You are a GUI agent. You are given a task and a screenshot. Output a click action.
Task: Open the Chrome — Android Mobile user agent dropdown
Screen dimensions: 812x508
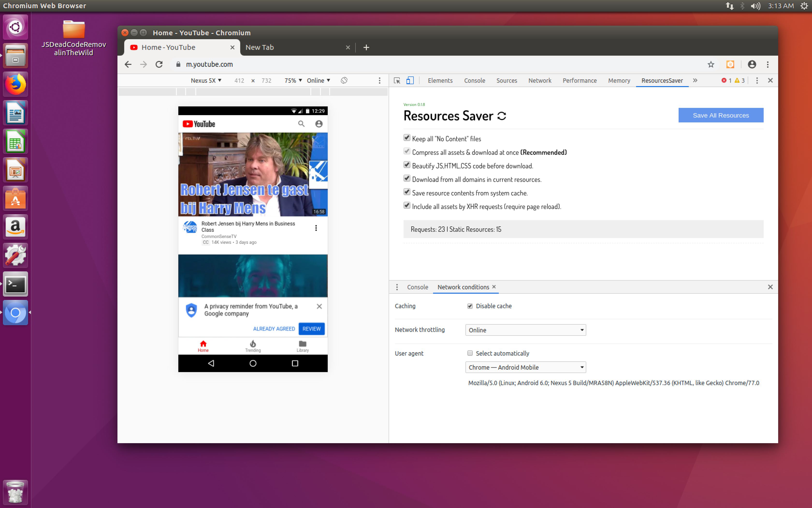[x=525, y=367]
